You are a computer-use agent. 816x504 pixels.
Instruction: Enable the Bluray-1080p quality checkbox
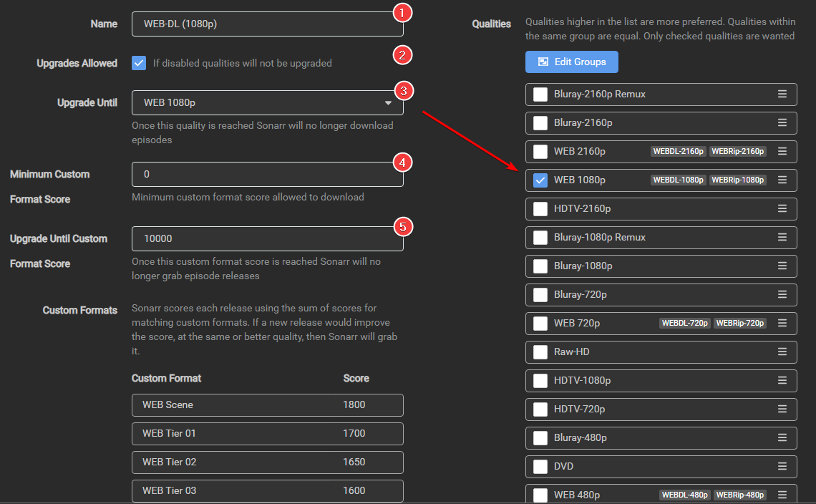point(540,266)
